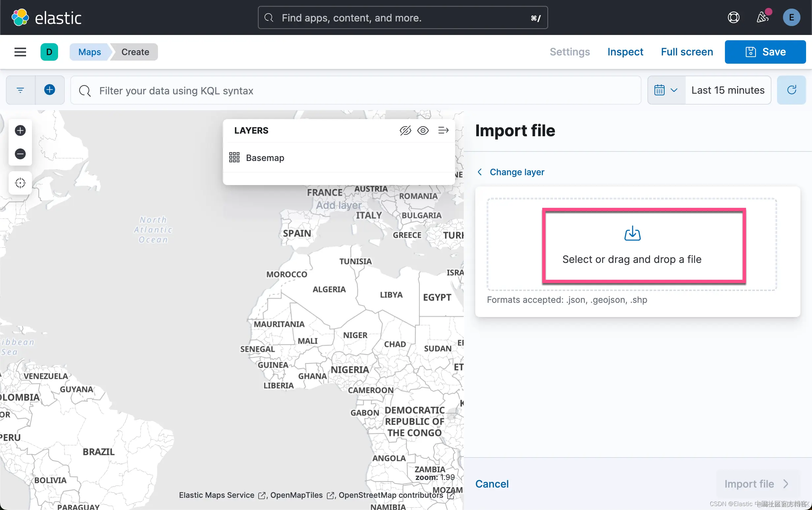The image size is (812, 510).
Task: Click the refresh query button
Action: tap(791, 90)
